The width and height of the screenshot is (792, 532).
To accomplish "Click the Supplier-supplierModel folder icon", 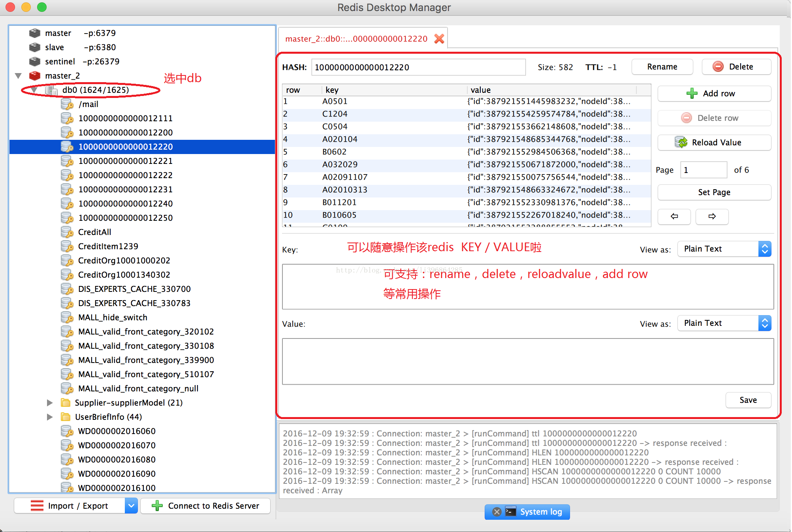I will point(66,403).
